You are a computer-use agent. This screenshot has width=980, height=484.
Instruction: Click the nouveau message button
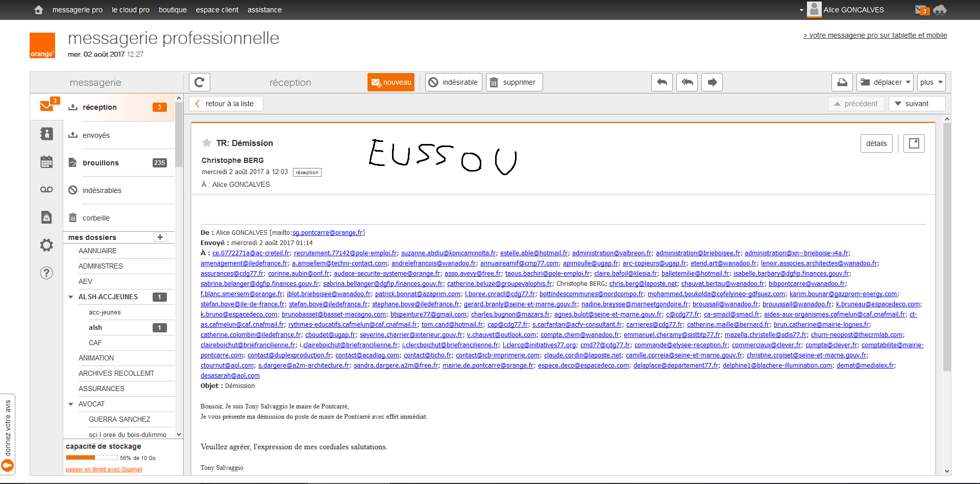pos(391,82)
